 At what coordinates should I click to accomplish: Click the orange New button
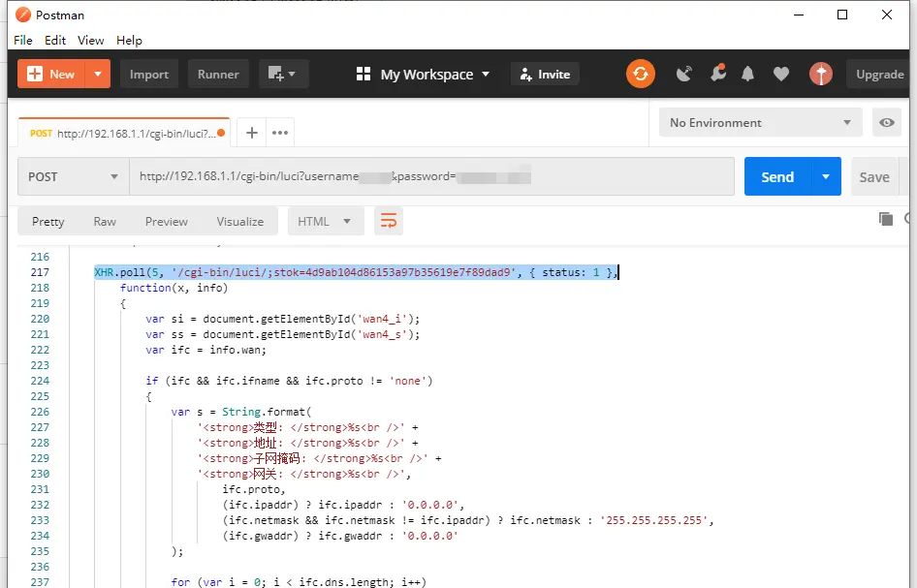tap(51, 75)
